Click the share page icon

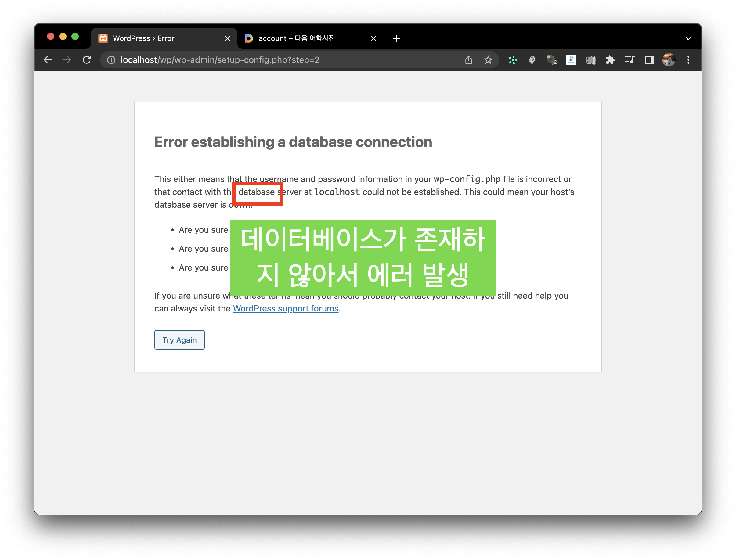pyautogui.click(x=469, y=60)
